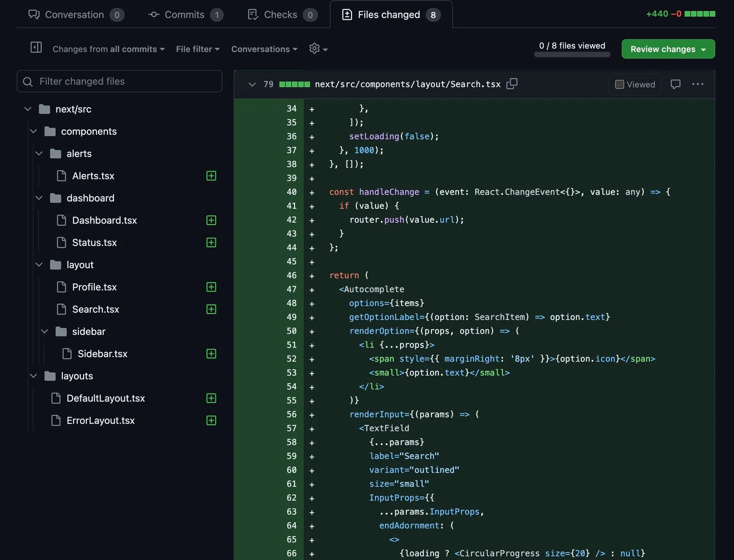Click added-file badge next to Alerts.tsx

click(x=211, y=176)
